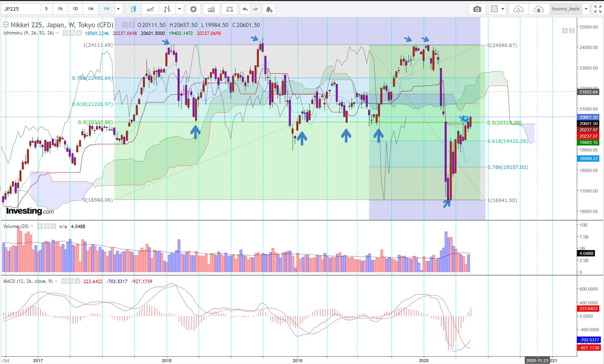Viewport: 604px width, 364px height.
Task: Expand chart style options dropdown arrow
Action: pos(180,9)
